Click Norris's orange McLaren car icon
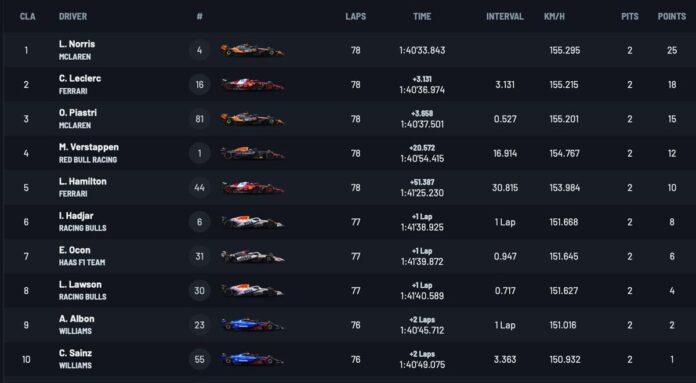The image size is (696, 383). click(x=252, y=50)
